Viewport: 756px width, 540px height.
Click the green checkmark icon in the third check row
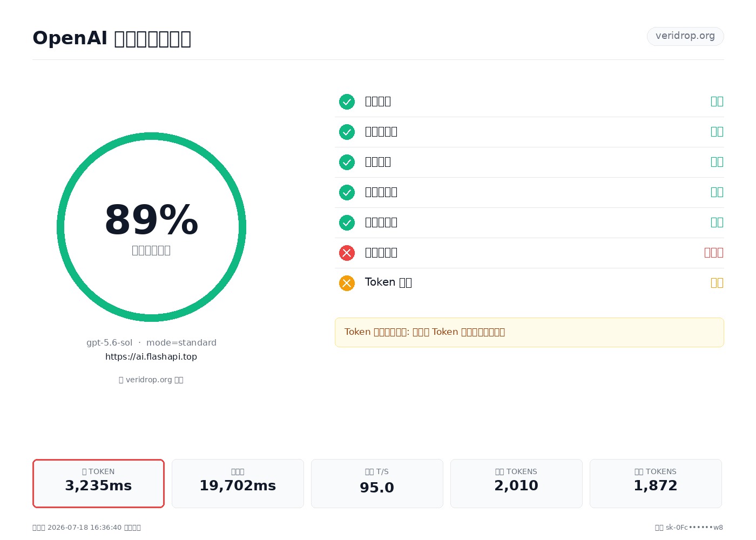coord(347,162)
